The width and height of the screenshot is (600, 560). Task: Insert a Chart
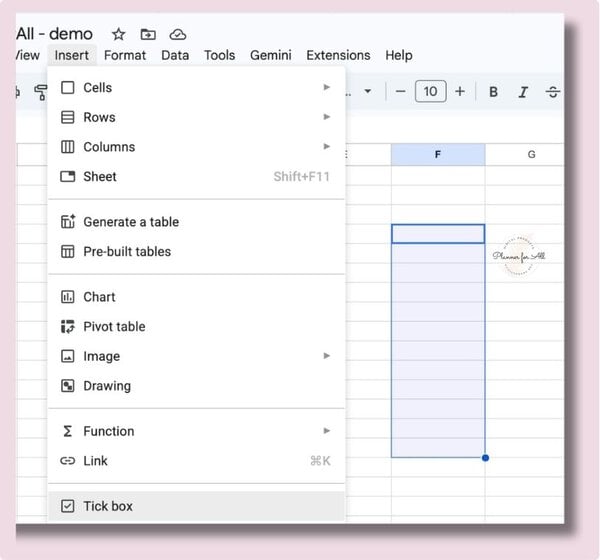pos(196,297)
